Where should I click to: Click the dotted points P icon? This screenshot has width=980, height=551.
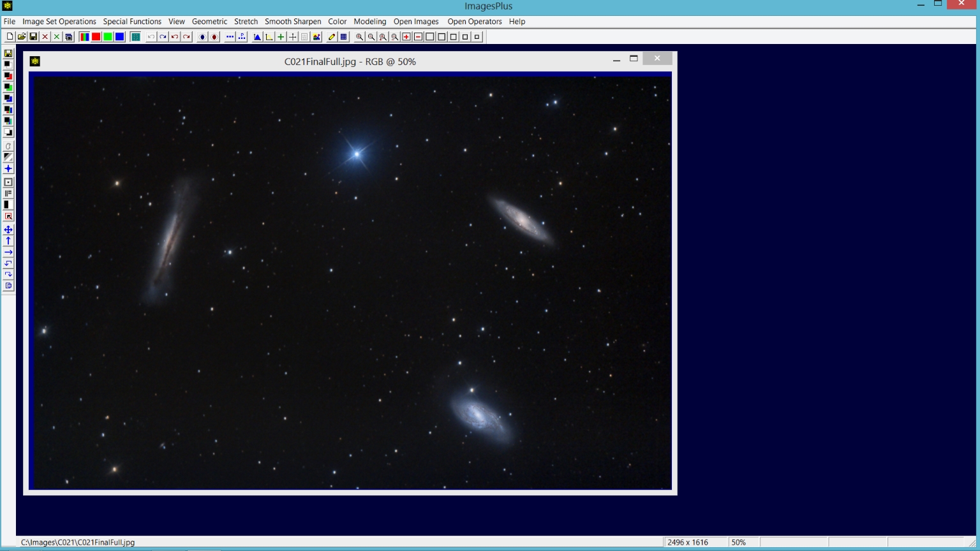tap(242, 37)
